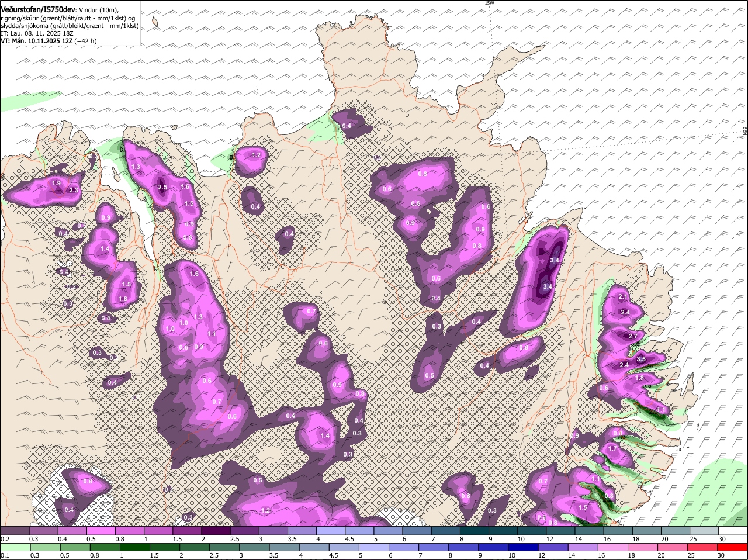Pick the navy blue 10 swatch in lower legend

(x=524, y=548)
